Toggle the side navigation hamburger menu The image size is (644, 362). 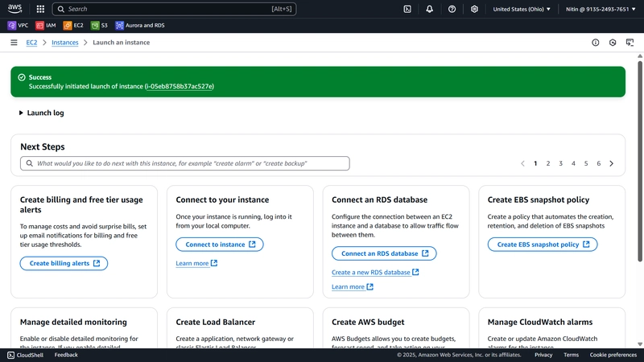[x=14, y=43]
